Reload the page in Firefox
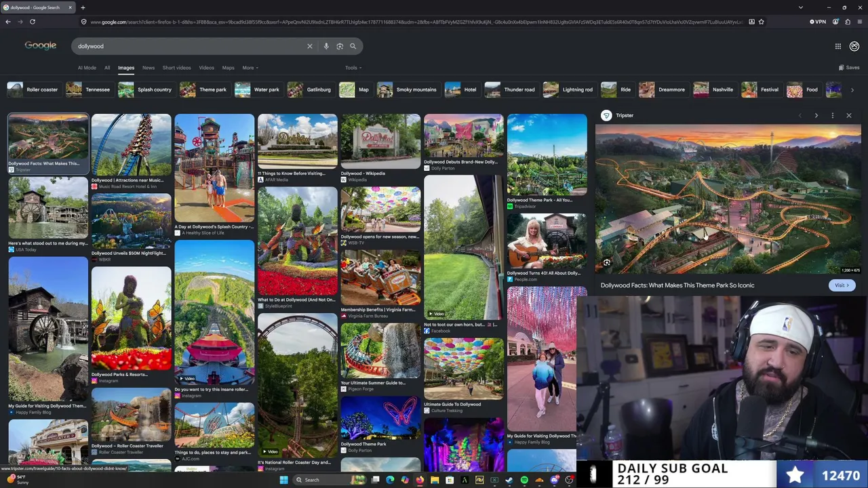This screenshot has height=488, width=868. coord(32,22)
